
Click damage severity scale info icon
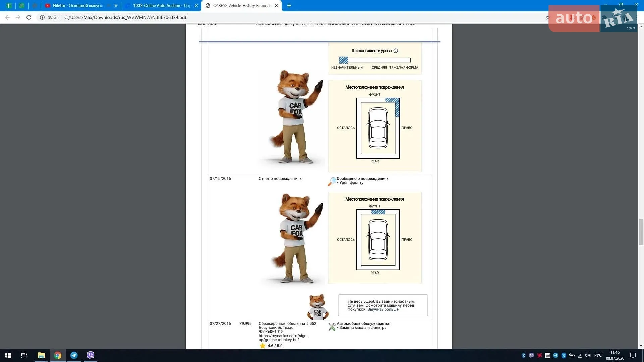(396, 51)
